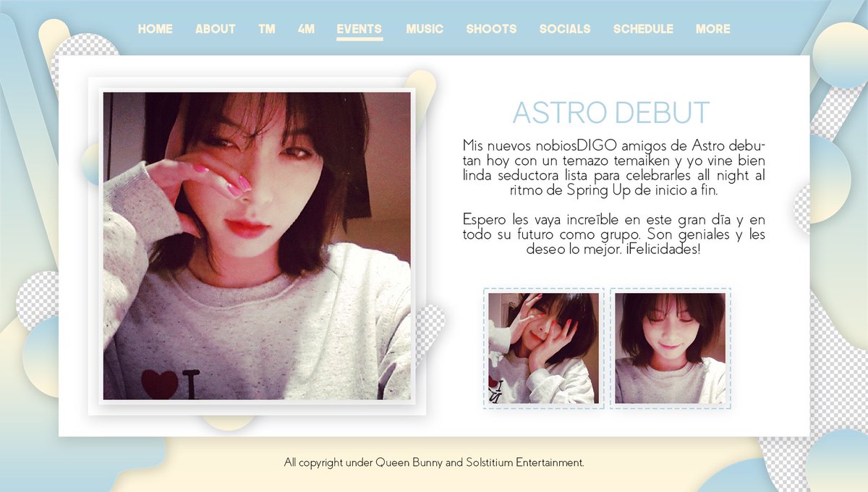Image resolution: width=868 pixels, height=492 pixels.
Task: Open thumbnail with hands on face
Action: click(543, 348)
